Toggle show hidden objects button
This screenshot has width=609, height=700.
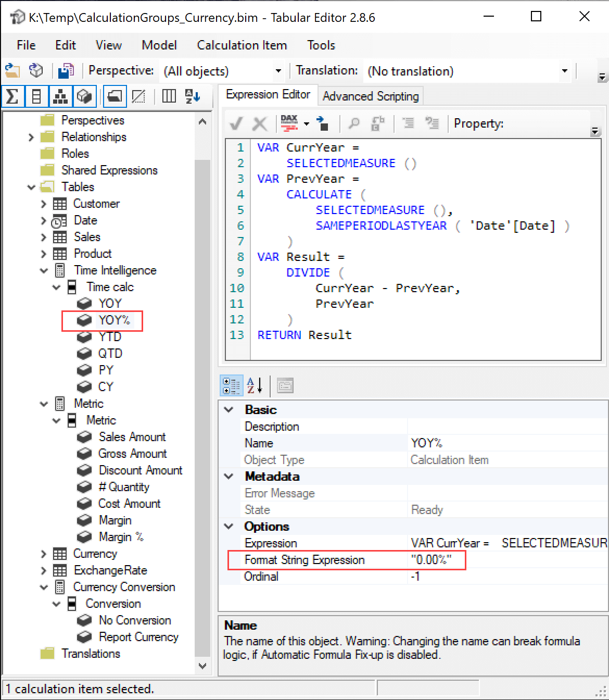point(138,96)
